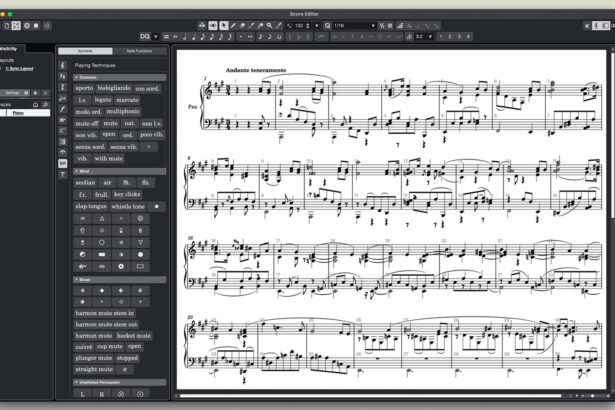Select the highlighted playing techniques category icon

click(62, 163)
